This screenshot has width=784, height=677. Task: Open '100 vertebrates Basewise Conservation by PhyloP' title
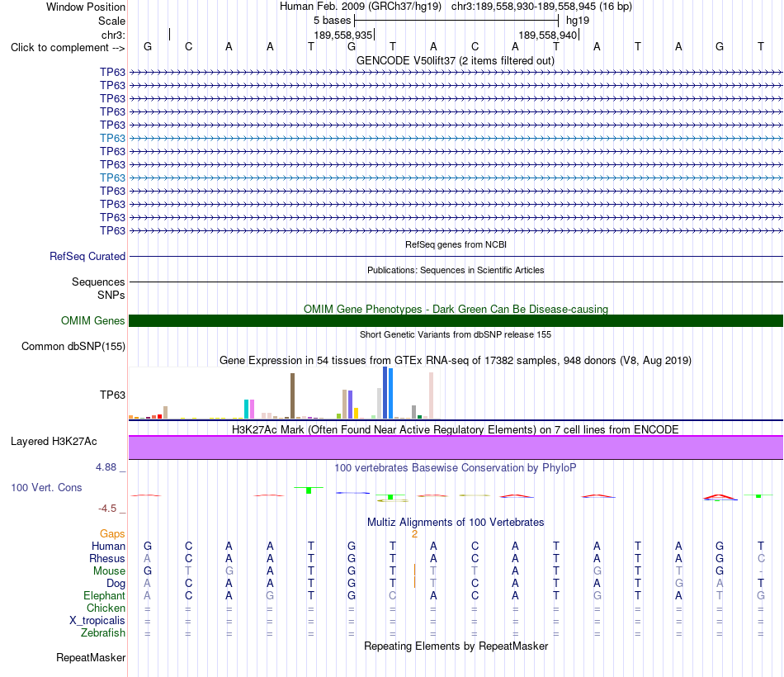point(456,468)
